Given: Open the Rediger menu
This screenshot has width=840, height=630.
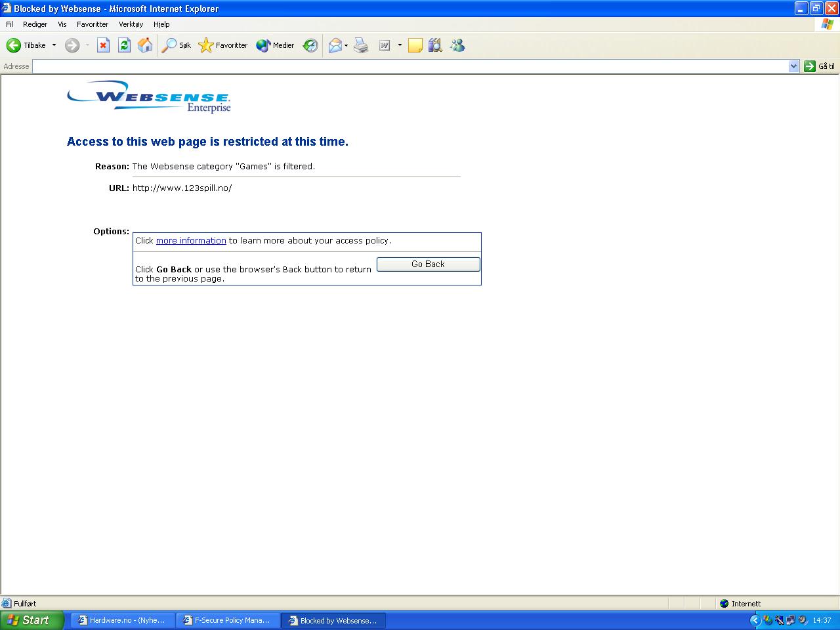Looking at the screenshot, I should point(35,24).
